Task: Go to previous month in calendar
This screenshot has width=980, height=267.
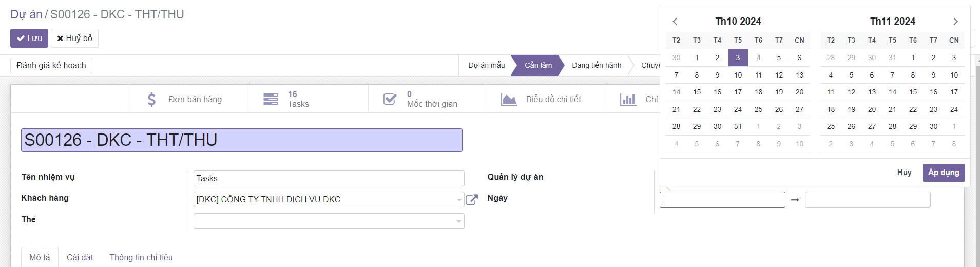Action: pos(675,22)
